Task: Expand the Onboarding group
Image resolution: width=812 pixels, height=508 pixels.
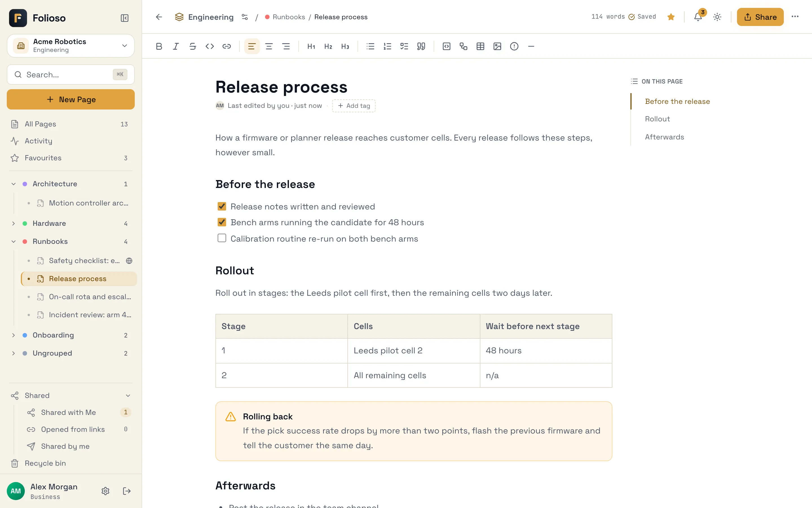Action: click(x=14, y=335)
